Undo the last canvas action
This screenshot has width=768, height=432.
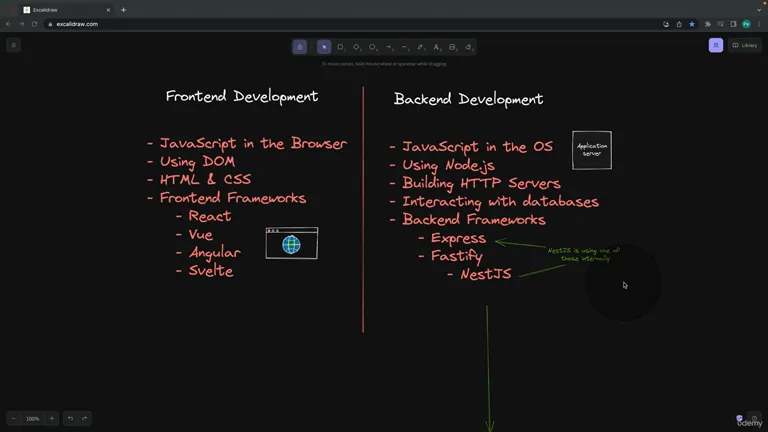click(71, 418)
